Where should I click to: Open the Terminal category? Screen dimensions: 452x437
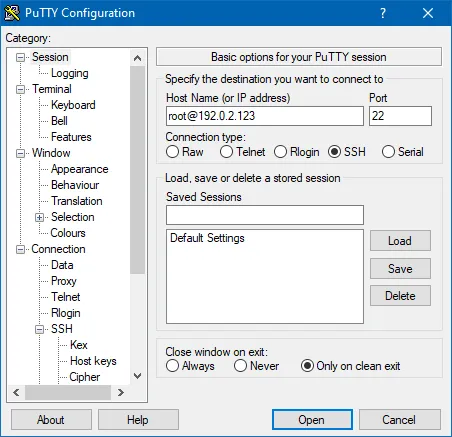tap(52, 89)
